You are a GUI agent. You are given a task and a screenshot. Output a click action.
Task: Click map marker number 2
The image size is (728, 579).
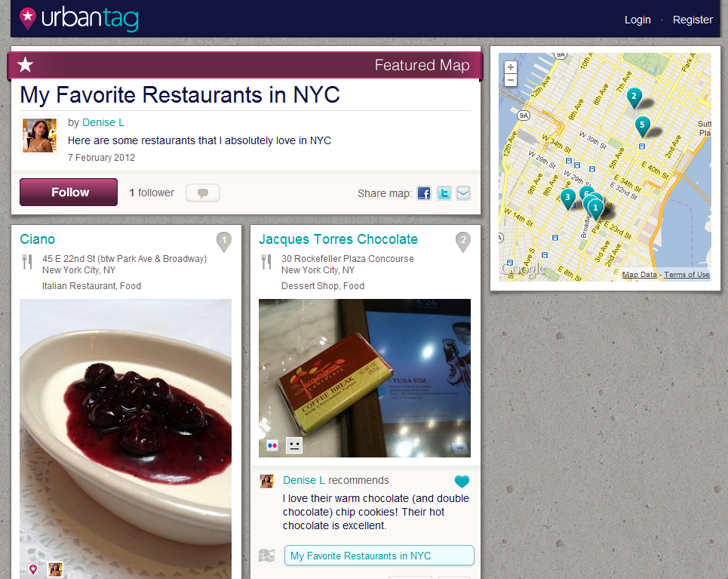(x=634, y=98)
